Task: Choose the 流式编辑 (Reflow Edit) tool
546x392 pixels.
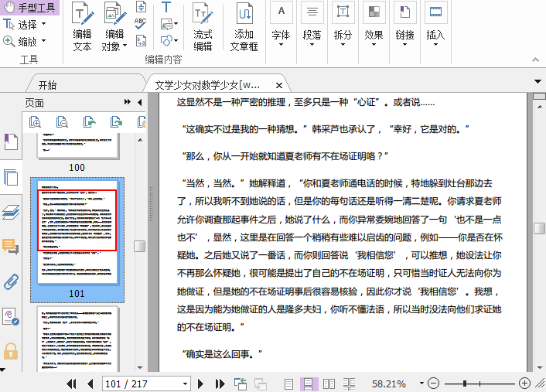Action: (203, 26)
